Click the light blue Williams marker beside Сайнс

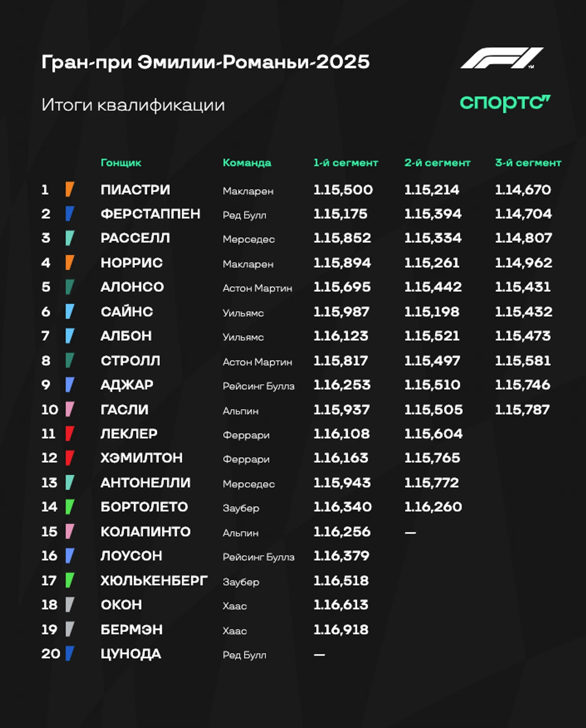tap(70, 311)
